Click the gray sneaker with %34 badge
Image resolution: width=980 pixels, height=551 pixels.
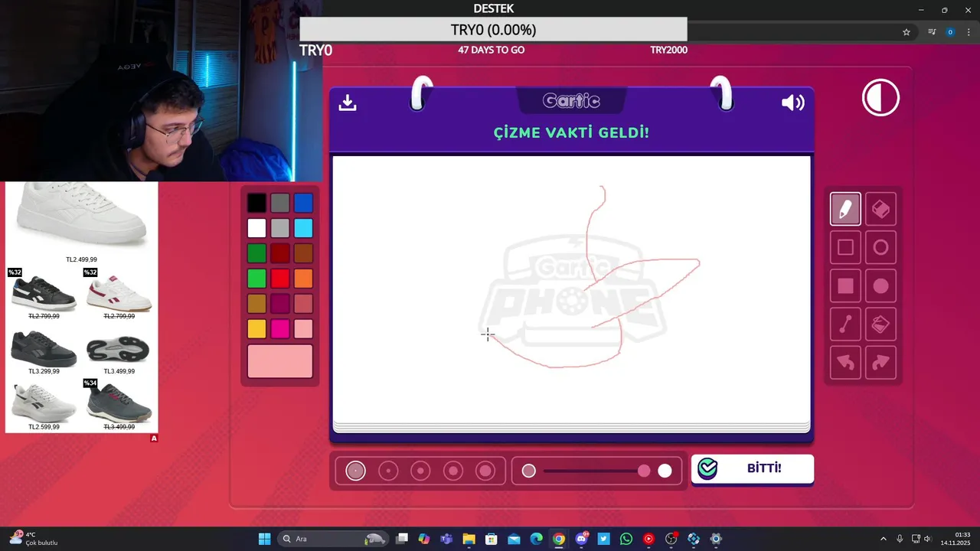tap(119, 403)
